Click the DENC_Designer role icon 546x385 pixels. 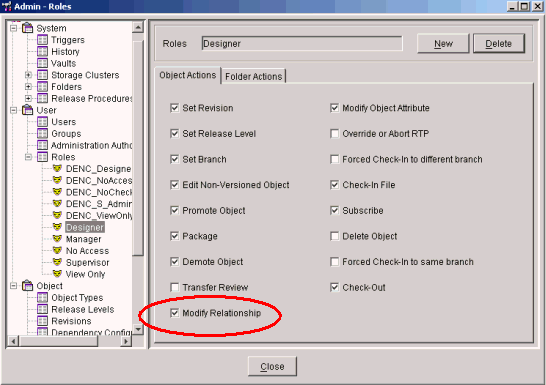[57, 168]
